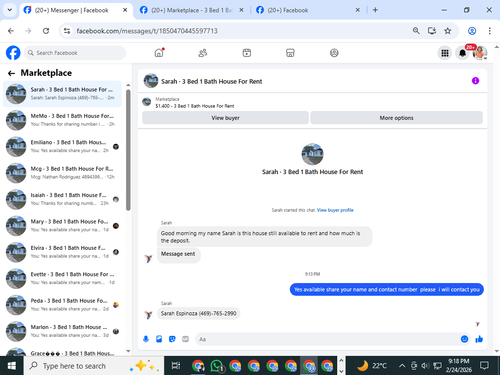Open Task View on the taskbar

click(176, 366)
